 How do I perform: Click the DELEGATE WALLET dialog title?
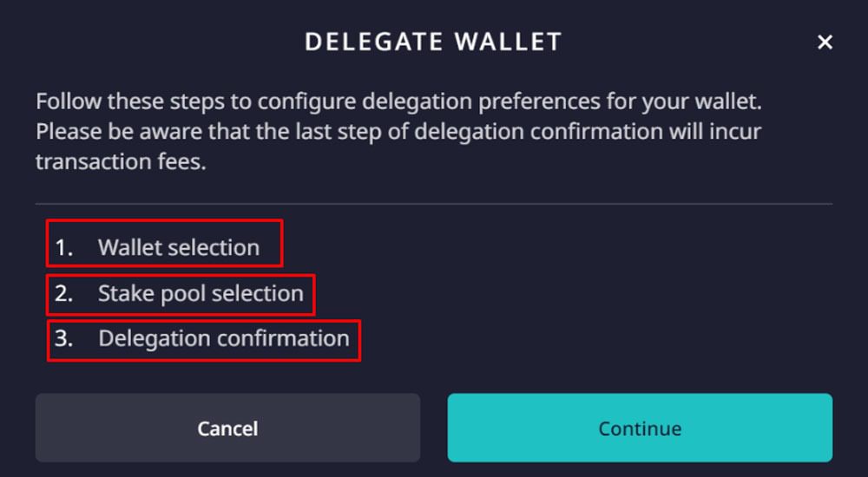(433, 42)
